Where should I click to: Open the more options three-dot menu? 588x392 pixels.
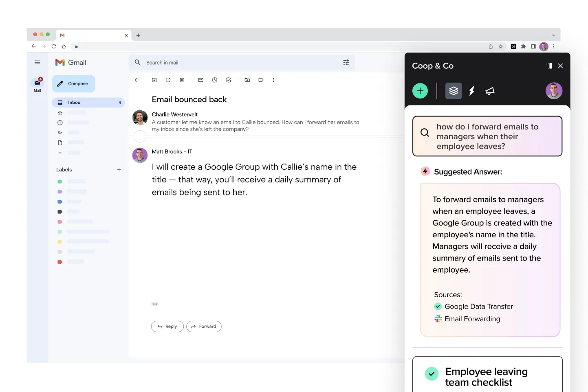click(x=274, y=80)
